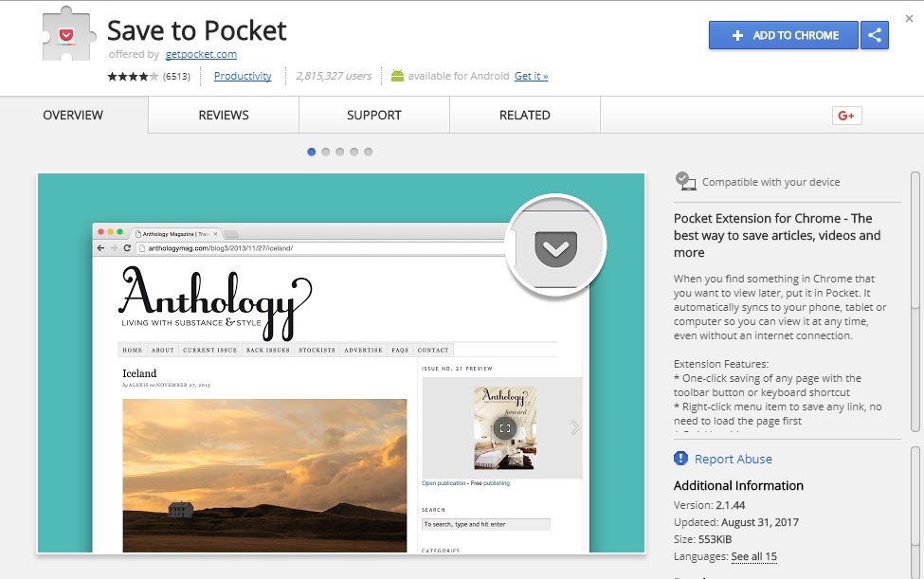Screen dimensions: 924x579
Task: Open the getpocket.com developer link
Action: (201, 54)
